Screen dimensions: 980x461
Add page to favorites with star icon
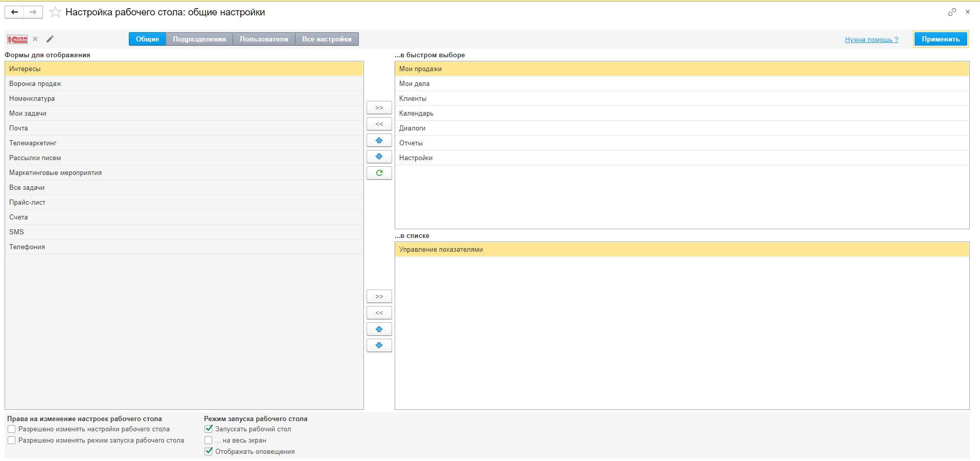click(55, 12)
